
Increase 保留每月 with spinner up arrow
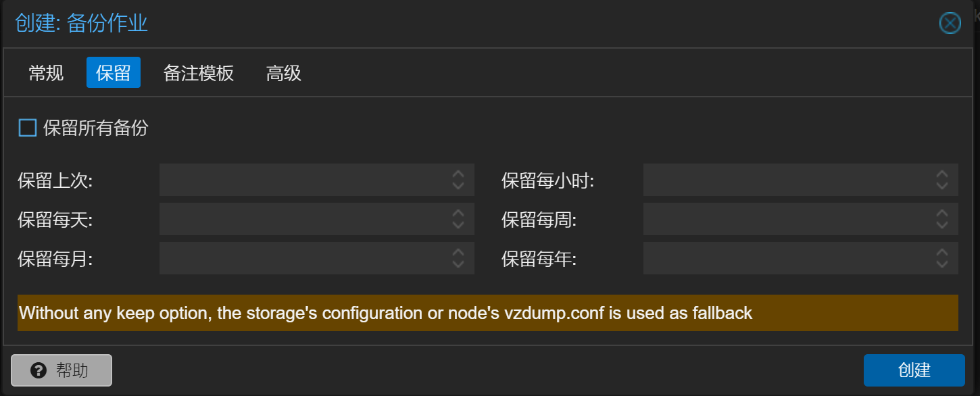[x=458, y=252]
